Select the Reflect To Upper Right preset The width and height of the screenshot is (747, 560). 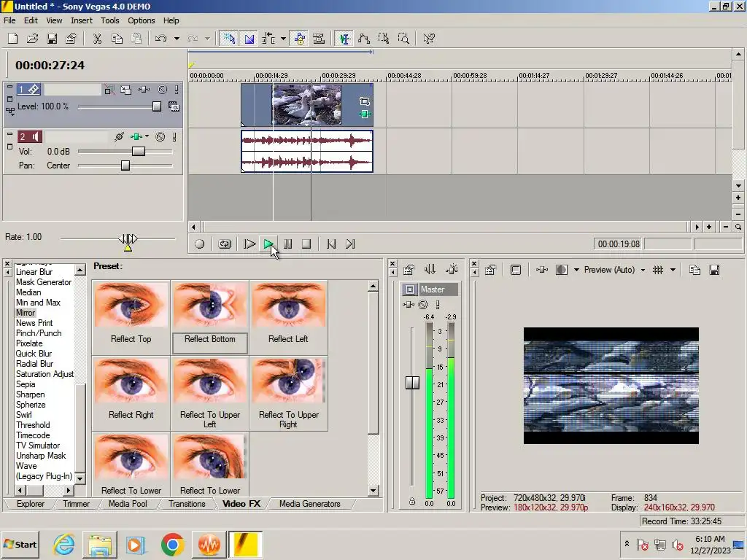pos(288,393)
